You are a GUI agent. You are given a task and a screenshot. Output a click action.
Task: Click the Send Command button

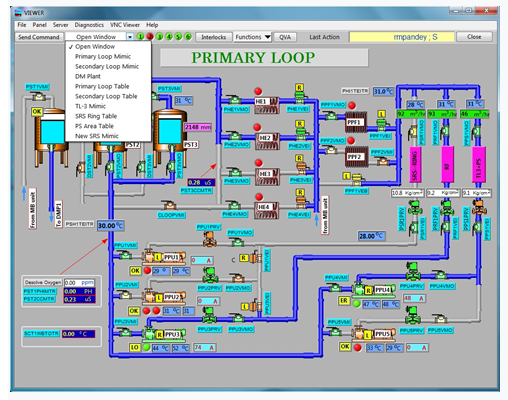point(39,37)
